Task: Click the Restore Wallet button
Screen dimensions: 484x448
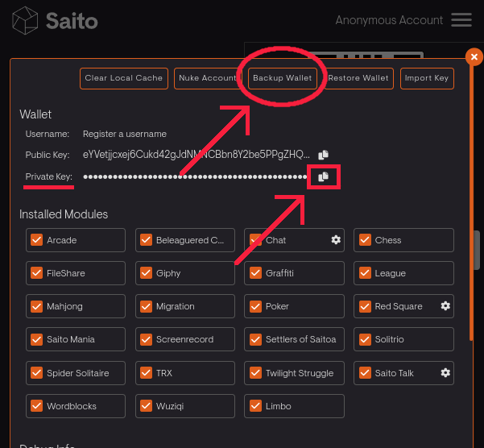Action: pyautogui.click(x=358, y=78)
